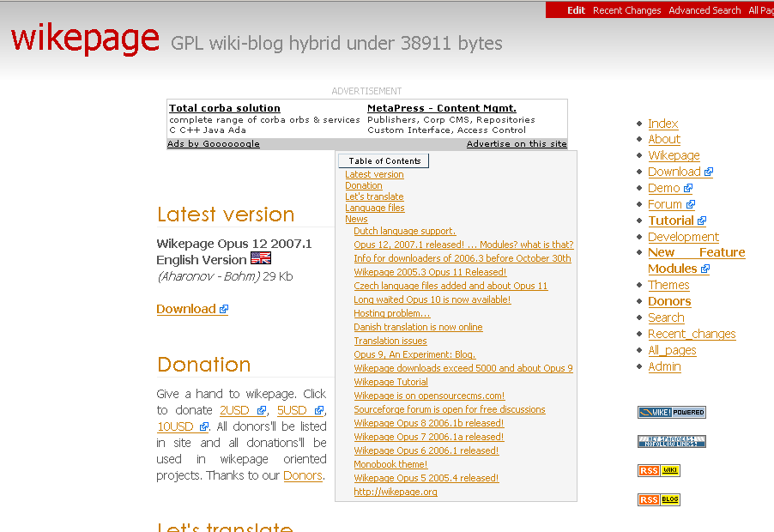774x532 pixels.
Task: Go to Advanced Search in top bar
Action: coord(704,10)
